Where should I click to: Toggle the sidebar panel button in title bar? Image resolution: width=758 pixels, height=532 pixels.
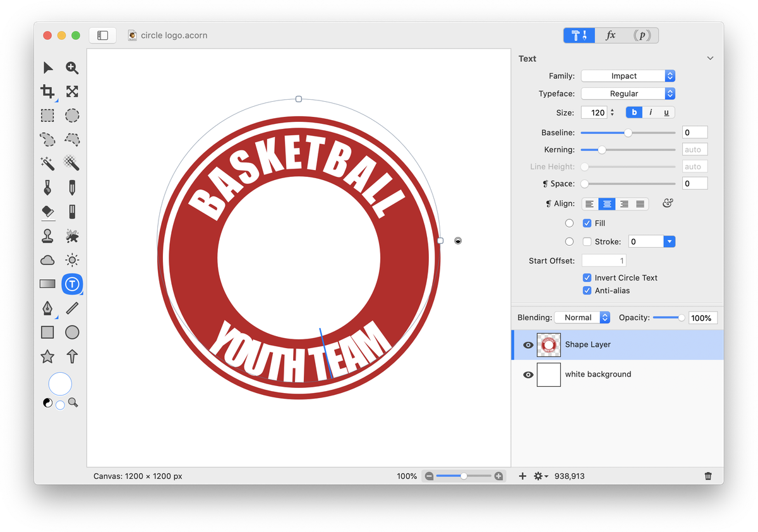click(103, 35)
